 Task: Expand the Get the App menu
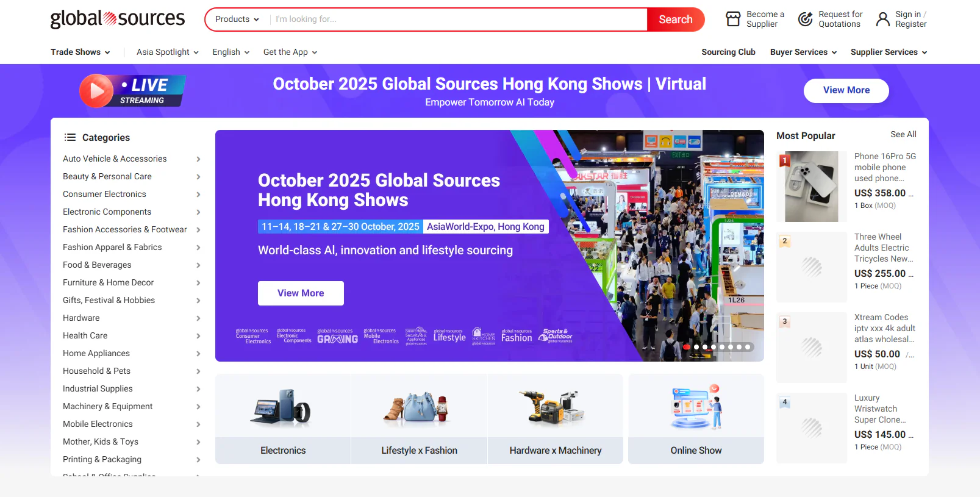point(290,52)
